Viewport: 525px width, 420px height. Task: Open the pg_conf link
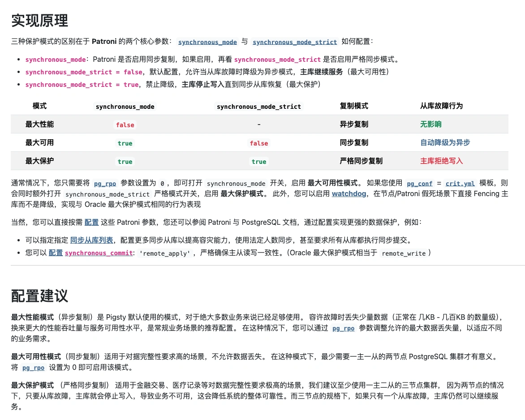pos(419,184)
